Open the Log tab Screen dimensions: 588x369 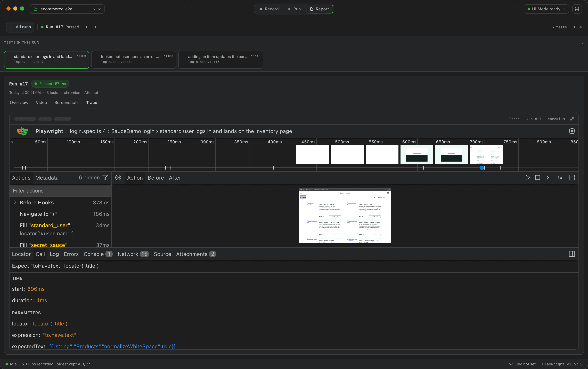(54, 254)
